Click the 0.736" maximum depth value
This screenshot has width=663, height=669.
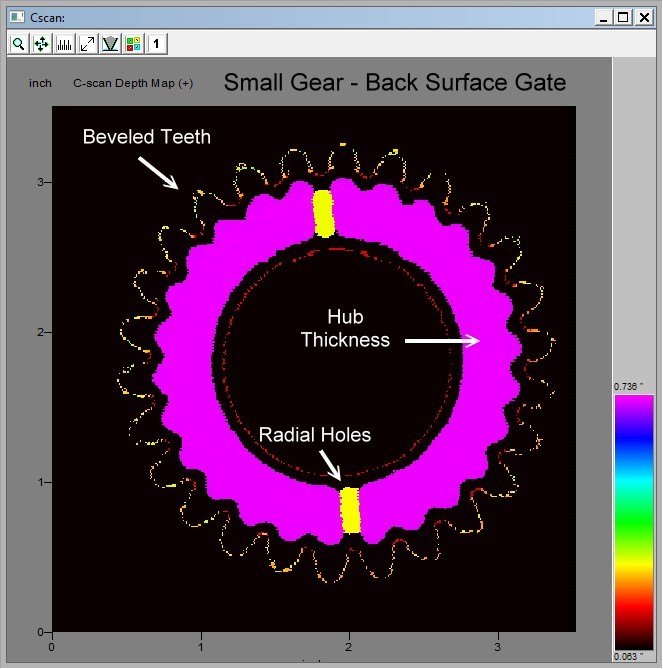coord(628,387)
